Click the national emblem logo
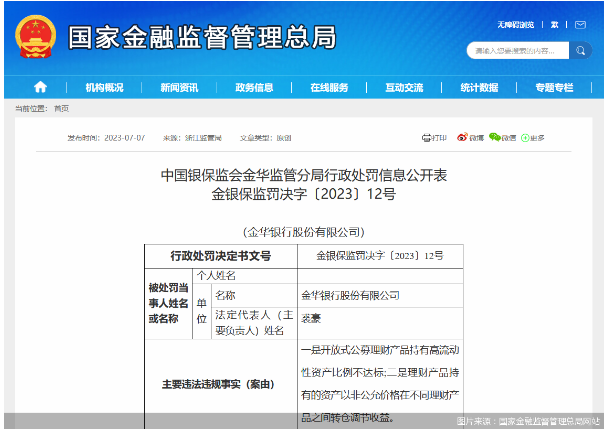The height and width of the screenshot is (429, 611). tap(35, 37)
